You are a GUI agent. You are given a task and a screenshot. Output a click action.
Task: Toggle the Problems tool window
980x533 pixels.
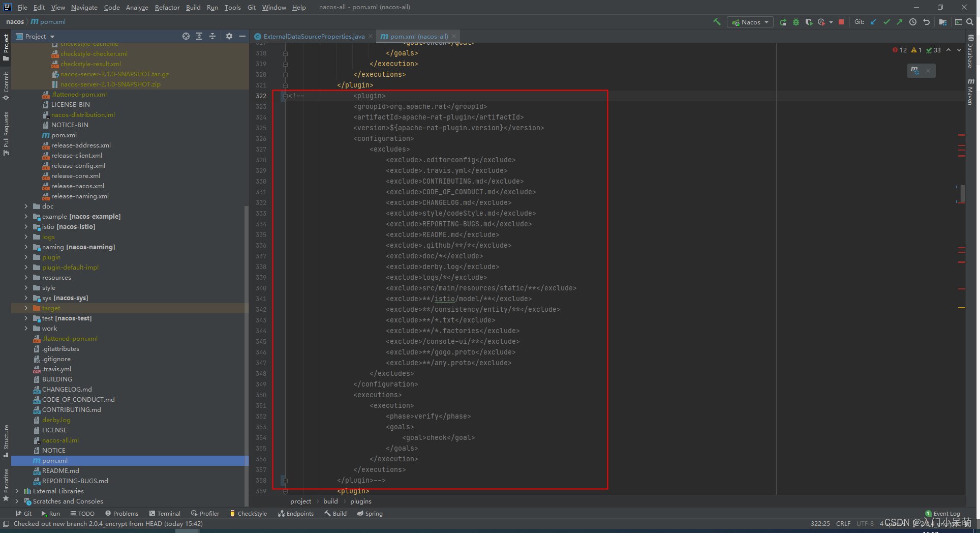tap(121, 513)
